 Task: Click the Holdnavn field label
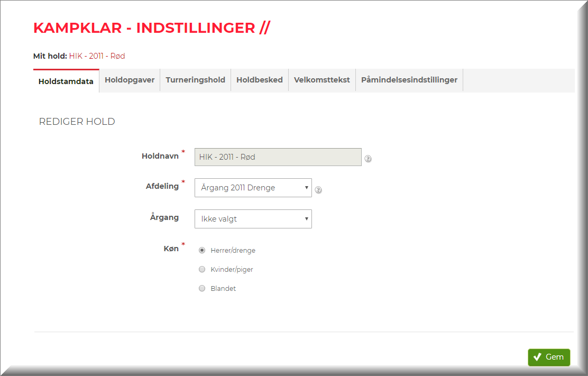[x=160, y=157]
